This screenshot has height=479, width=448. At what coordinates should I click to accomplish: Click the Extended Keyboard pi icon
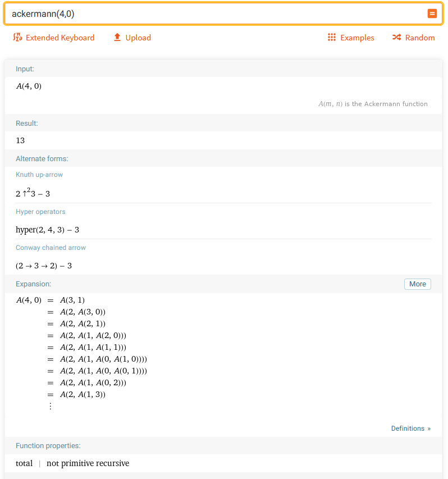(x=17, y=38)
